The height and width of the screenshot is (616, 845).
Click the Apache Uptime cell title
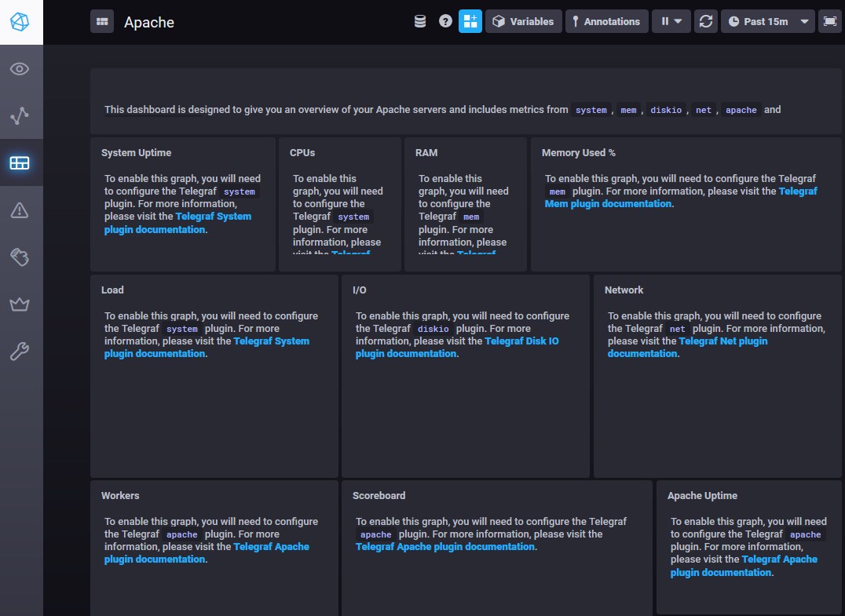click(702, 496)
